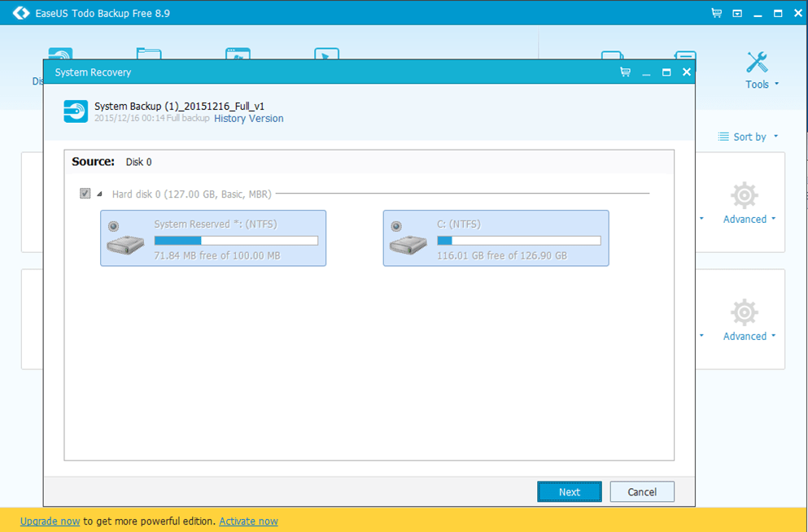The image size is (808, 532).
Task: Close the System Recovery dialog with X
Action: coord(687,72)
